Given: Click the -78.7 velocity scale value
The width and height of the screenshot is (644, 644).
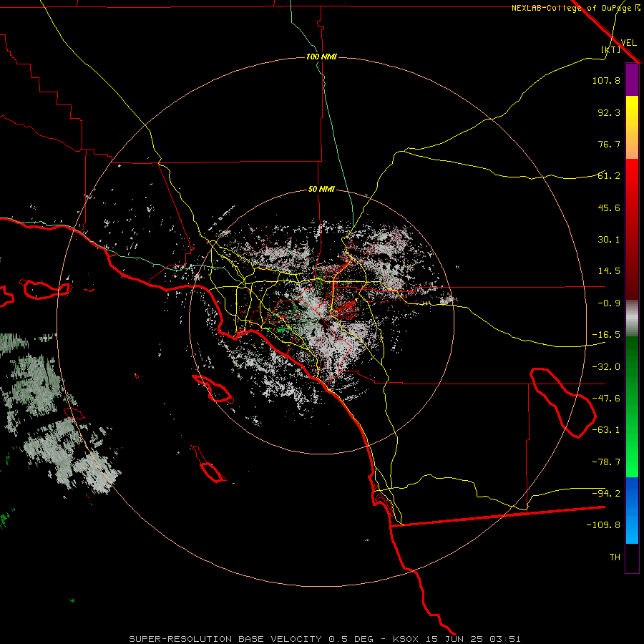Looking at the screenshot, I should pos(606,462).
